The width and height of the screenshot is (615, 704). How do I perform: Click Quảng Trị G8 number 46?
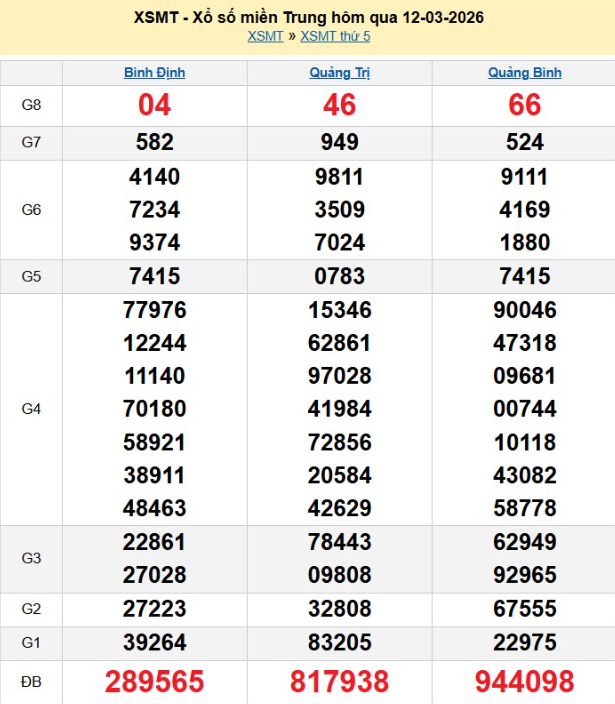[x=340, y=105]
